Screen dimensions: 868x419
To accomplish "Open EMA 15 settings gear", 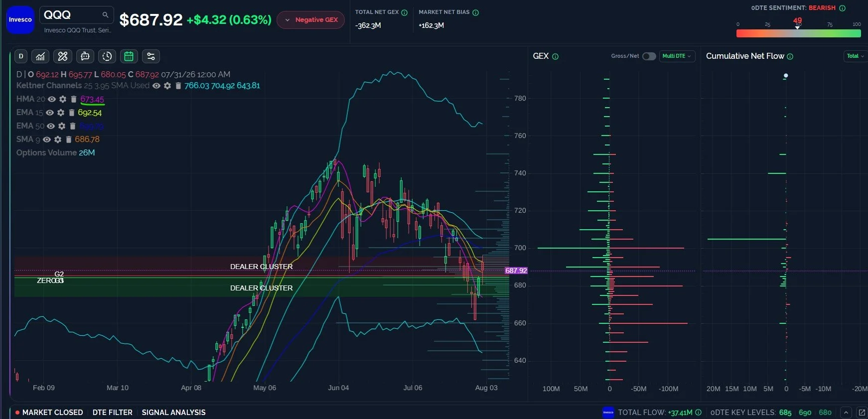I will pyautogui.click(x=61, y=113).
